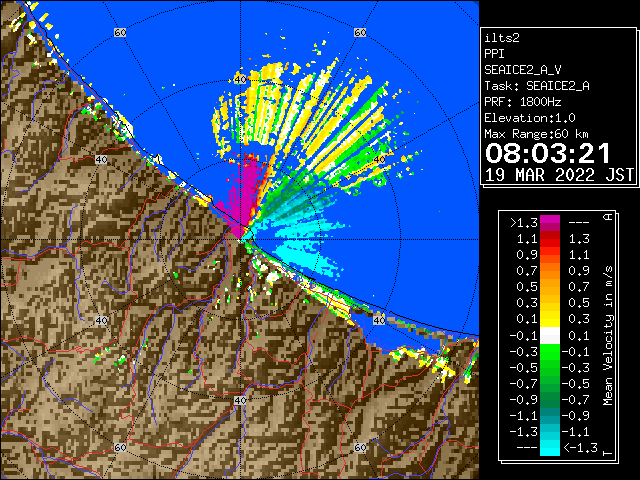Select the product name "SEAICE2_A_V"
This screenshot has height=480, width=640.
tap(522, 70)
